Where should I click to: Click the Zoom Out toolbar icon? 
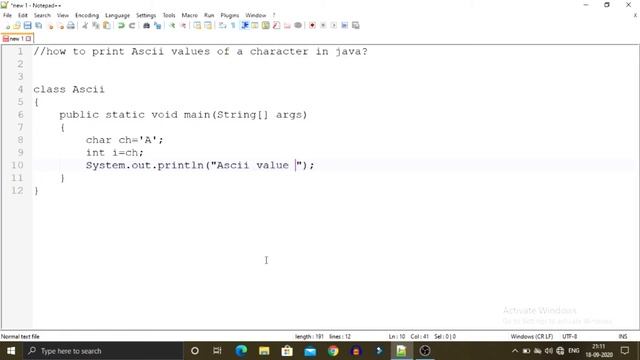point(183,26)
